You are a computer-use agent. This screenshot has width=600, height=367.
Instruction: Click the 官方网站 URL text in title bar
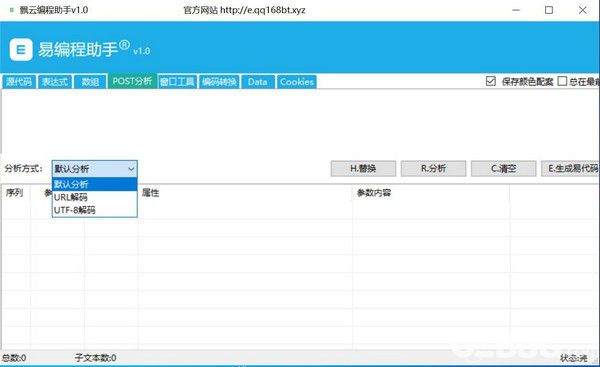pos(244,10)
